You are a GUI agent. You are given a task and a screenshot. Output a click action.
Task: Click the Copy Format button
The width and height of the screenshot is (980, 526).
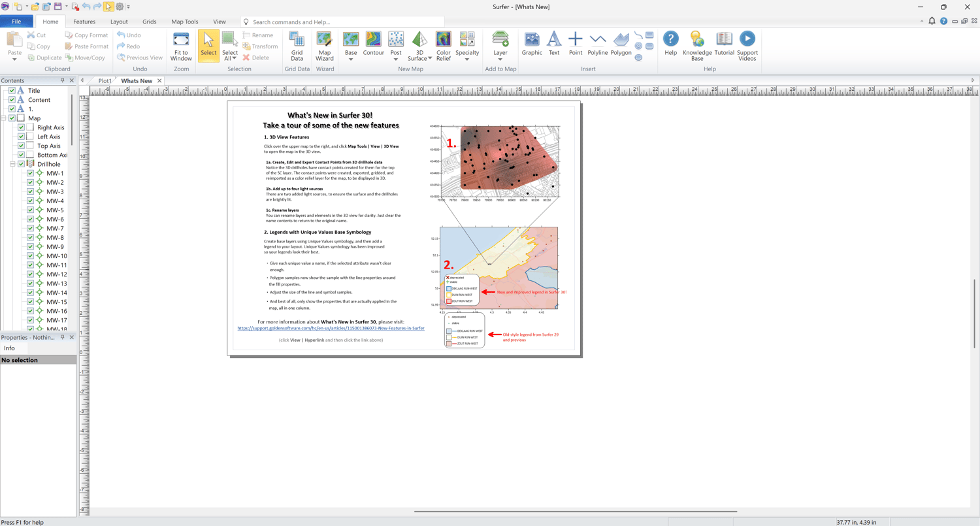pyautogui.click(x=87, y=35)
